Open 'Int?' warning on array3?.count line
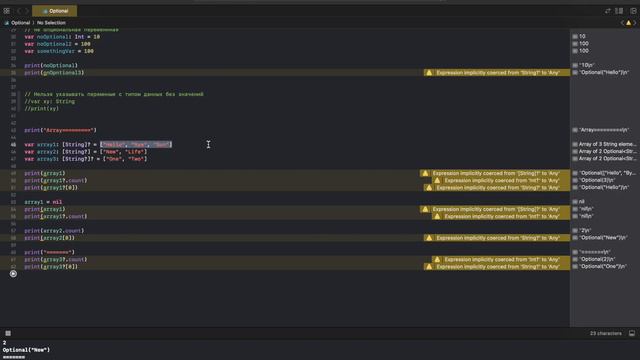Screen dimensions: 640x360 coord(501,260)
